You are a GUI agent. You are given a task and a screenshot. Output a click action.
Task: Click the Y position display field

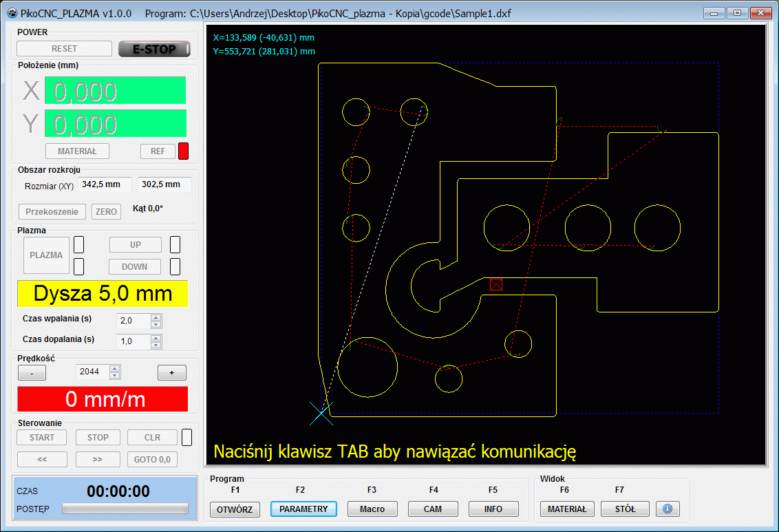pyautogui.click(x=115, y=123)
